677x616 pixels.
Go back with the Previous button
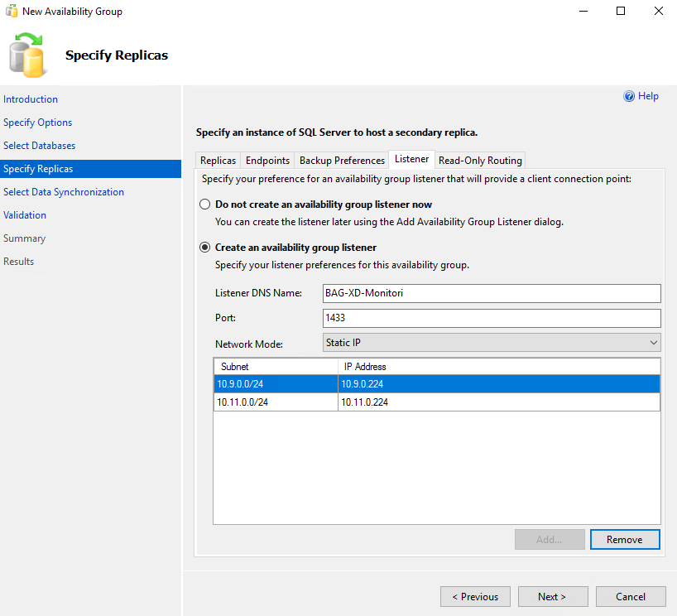[475, 597]
